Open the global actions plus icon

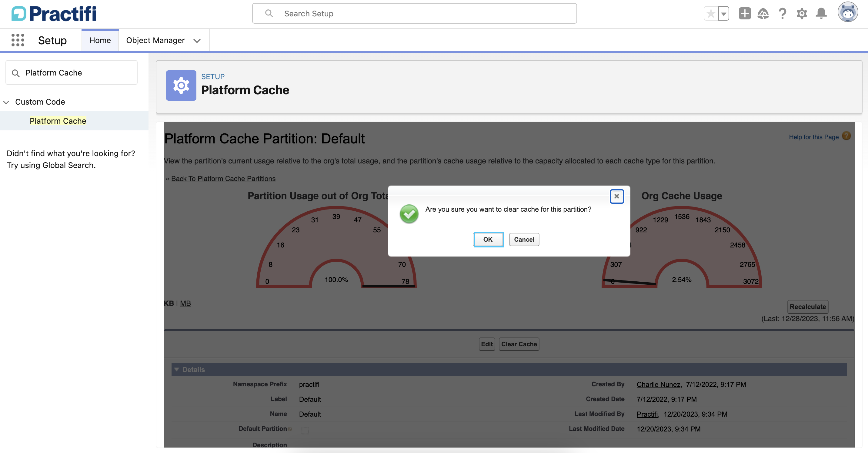tap(745, 14)
